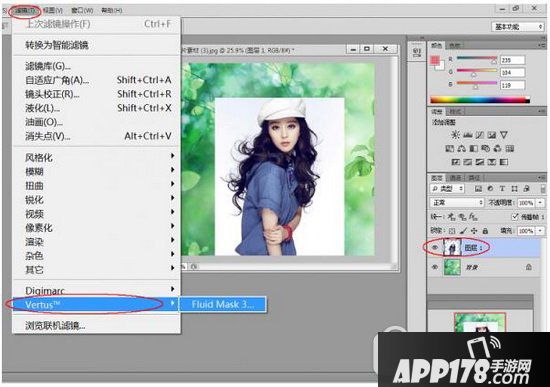
Task: Add a Levels adjustment layer
Action: pos(468,135)
